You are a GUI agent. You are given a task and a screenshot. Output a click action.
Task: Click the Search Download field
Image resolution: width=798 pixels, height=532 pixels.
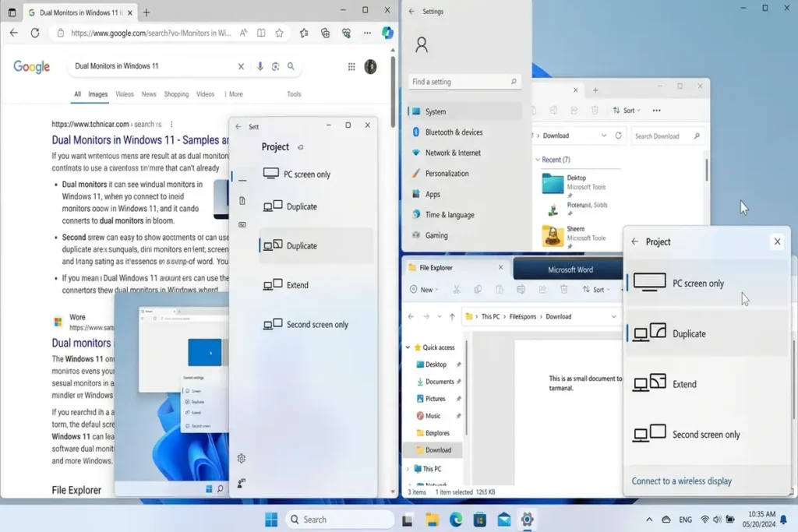coord(668,136)
